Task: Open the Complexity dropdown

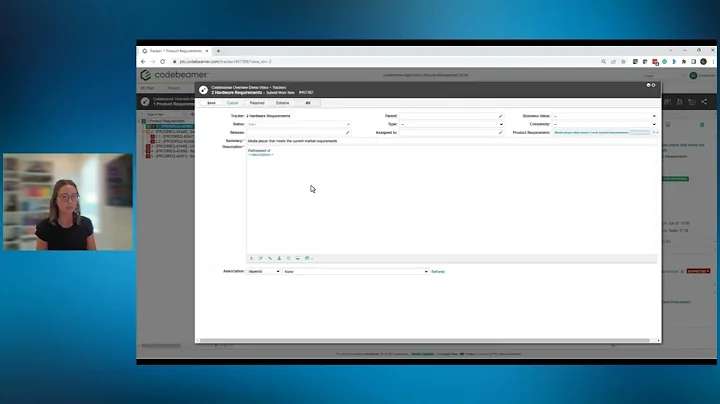Action: (x=604, y=124)
